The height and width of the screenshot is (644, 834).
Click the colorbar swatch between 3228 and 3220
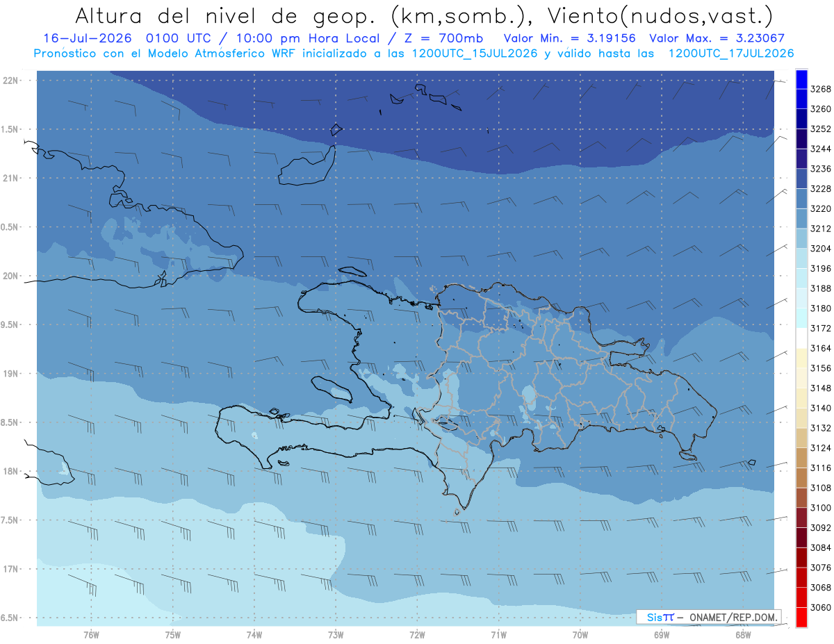801,199
